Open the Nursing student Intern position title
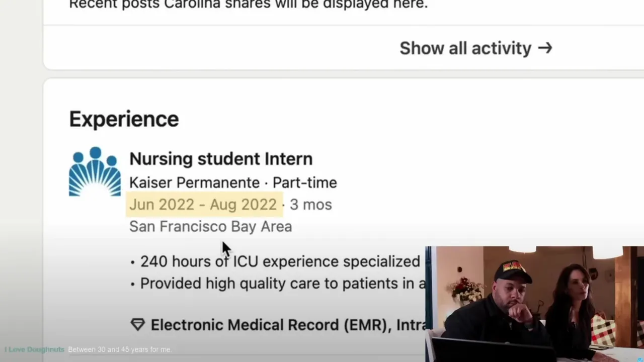644x362 pixels. click(x=220, y=159)
